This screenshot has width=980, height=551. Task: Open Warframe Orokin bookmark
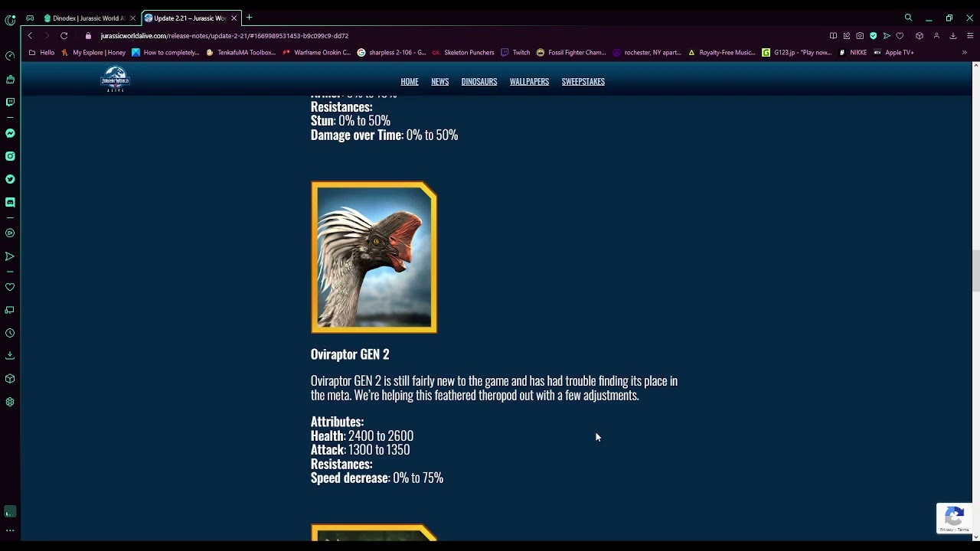[x=317, y=53]
